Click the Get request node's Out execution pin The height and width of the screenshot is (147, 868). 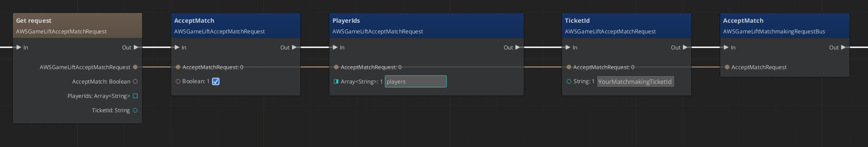136,47
